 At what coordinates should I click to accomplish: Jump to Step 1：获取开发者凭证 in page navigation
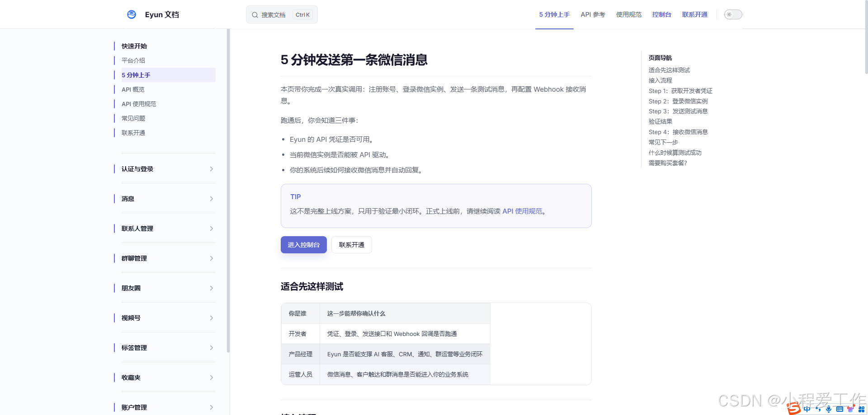tap(680, 91)
